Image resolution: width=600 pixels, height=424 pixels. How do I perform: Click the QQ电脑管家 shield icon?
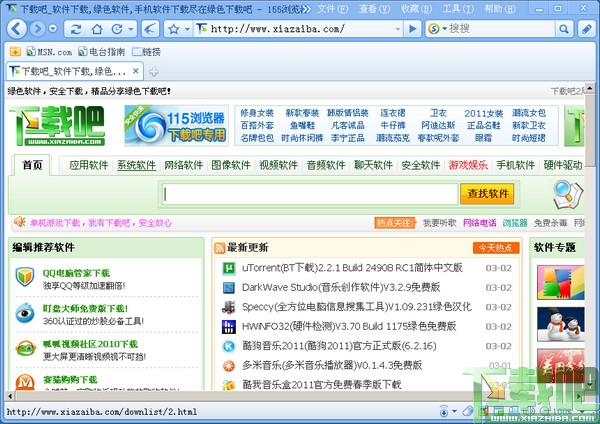25,277
